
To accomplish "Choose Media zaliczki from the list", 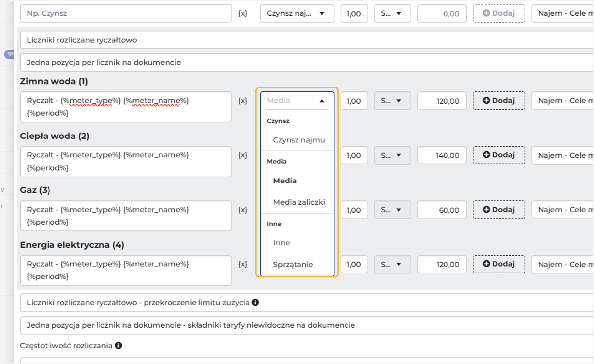I will pos(298,202).
